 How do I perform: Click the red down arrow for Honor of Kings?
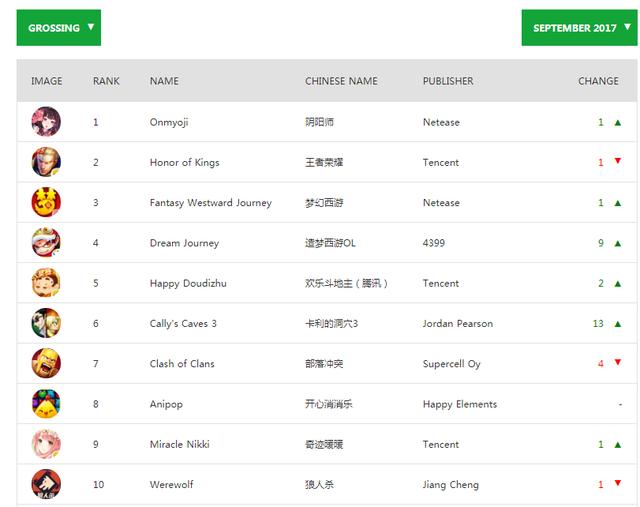pyautogui.click(x=618, y=161)
